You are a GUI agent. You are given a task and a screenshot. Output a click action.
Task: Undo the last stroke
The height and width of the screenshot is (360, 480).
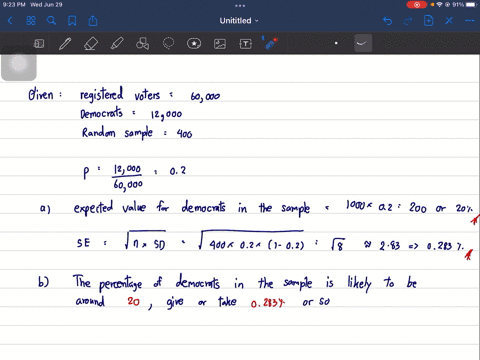(387, 21)
